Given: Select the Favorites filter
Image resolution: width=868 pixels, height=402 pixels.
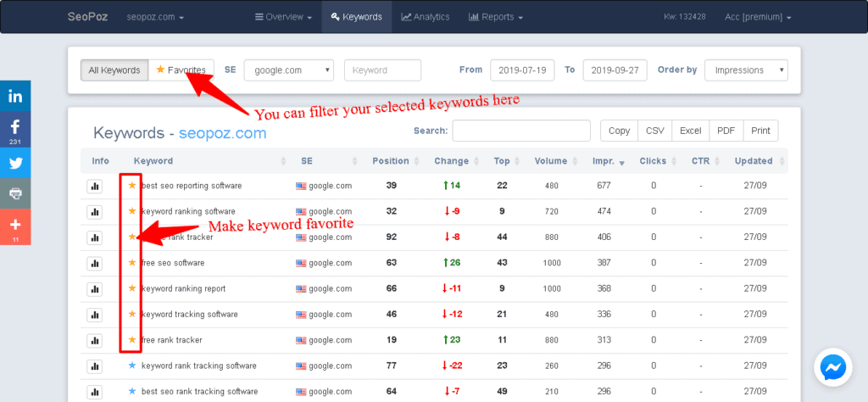Looking at the screenshot, I should coord(181,70).
